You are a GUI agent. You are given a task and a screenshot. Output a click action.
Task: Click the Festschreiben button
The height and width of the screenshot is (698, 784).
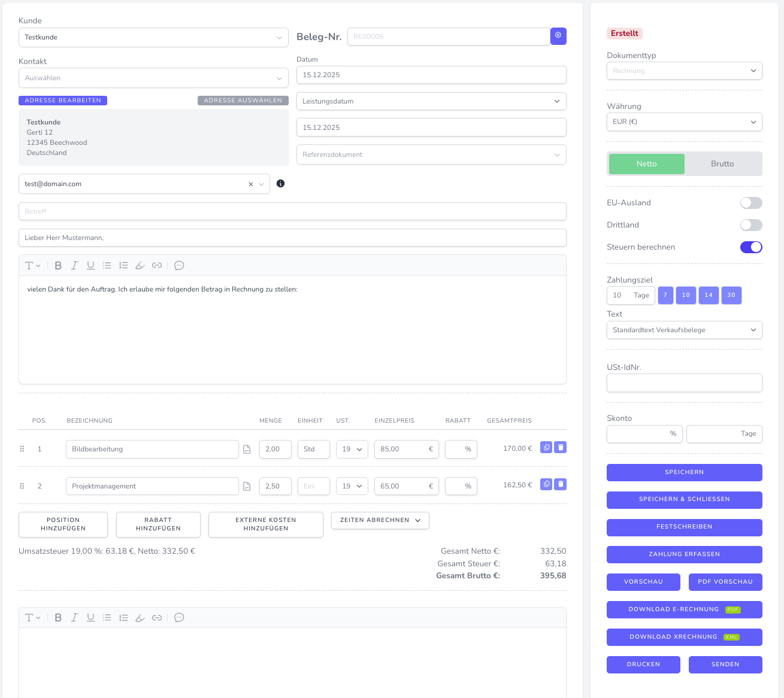[684, 527]
